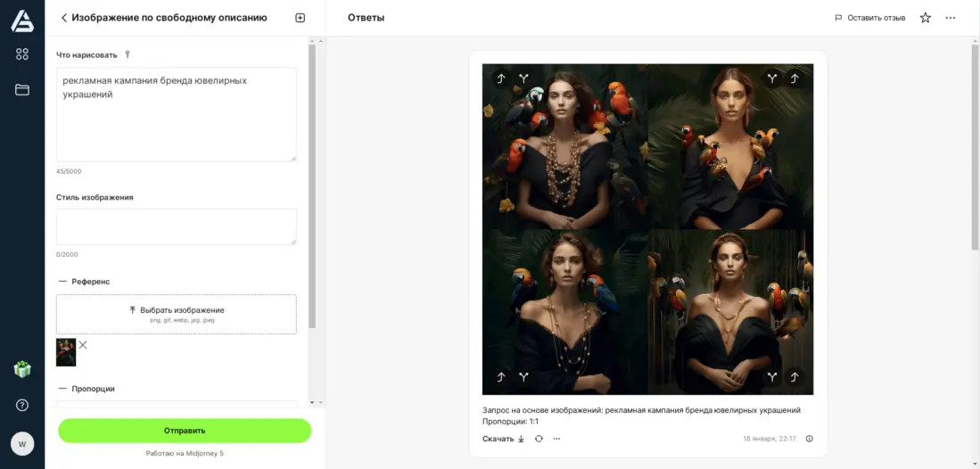Click the counter 0/2000

(x=67, y=254)
